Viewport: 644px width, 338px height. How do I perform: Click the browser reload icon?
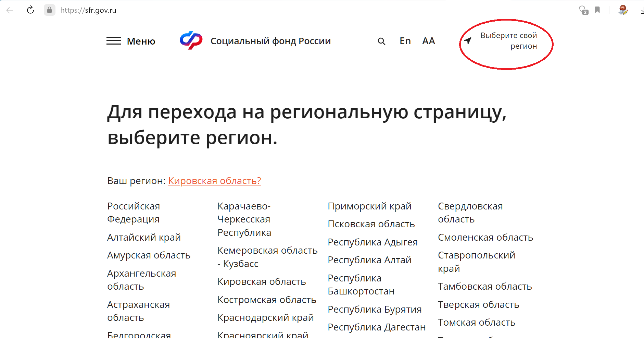tap(30, 10)
